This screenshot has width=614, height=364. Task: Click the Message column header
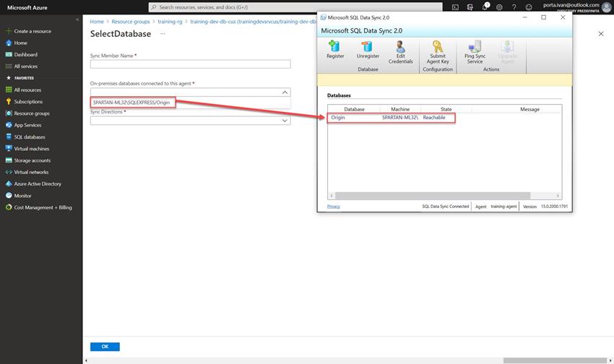[x=529, y=109]
